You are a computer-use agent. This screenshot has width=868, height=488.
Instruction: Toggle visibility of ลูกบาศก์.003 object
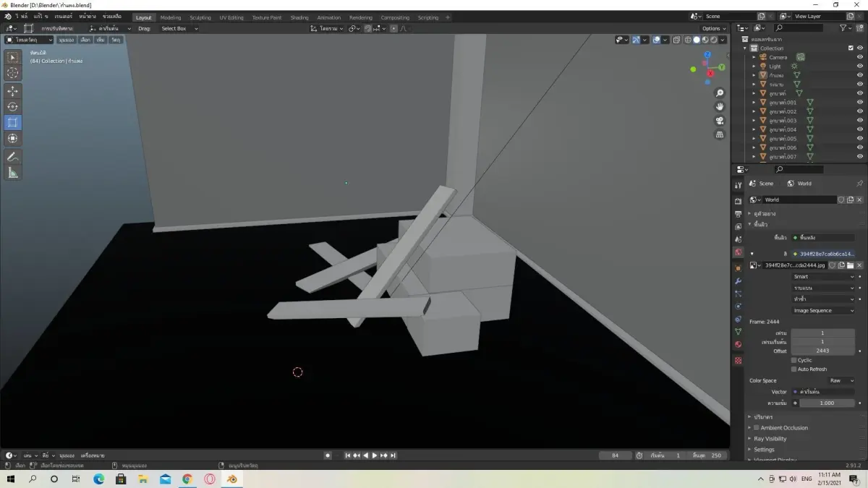[859, 120]
